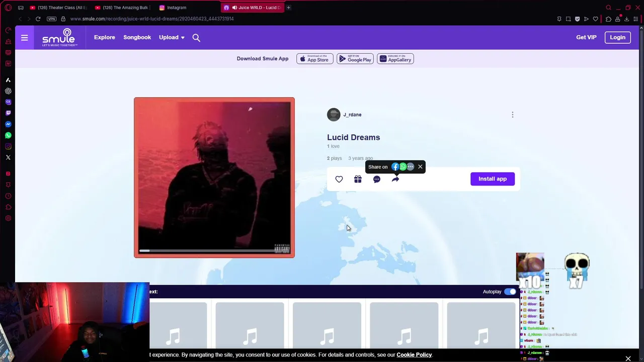Viewport: 644px width, 362px height.
Task: Click the address bar URL field
Action: [x=302, y=19]
